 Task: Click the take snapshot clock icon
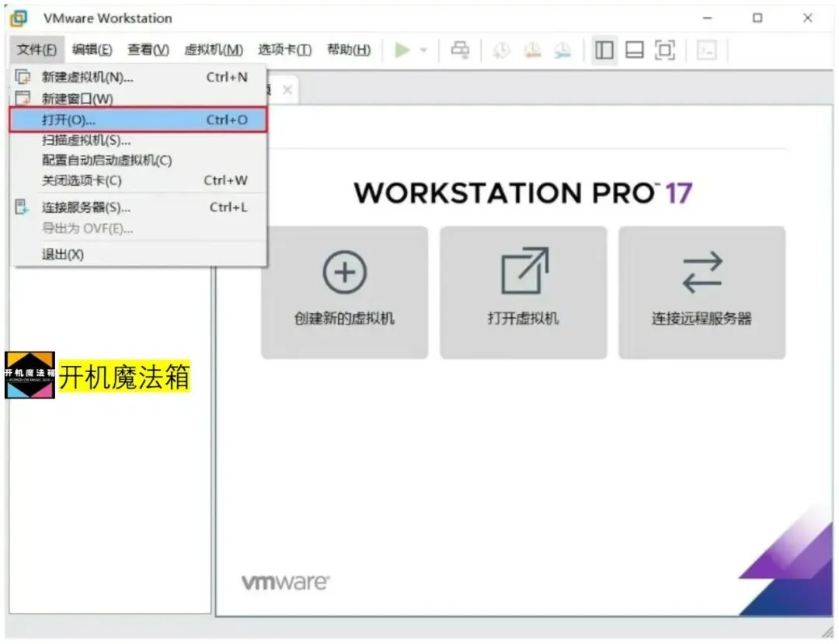(501, 50)
